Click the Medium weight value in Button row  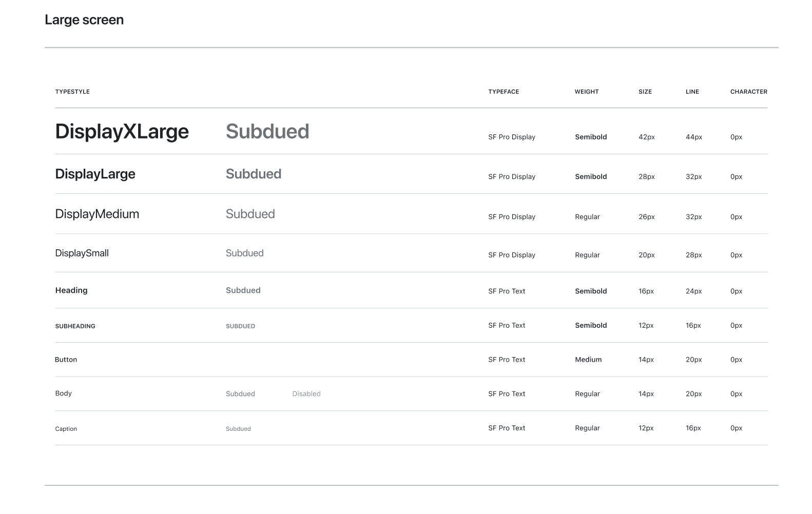588,360
